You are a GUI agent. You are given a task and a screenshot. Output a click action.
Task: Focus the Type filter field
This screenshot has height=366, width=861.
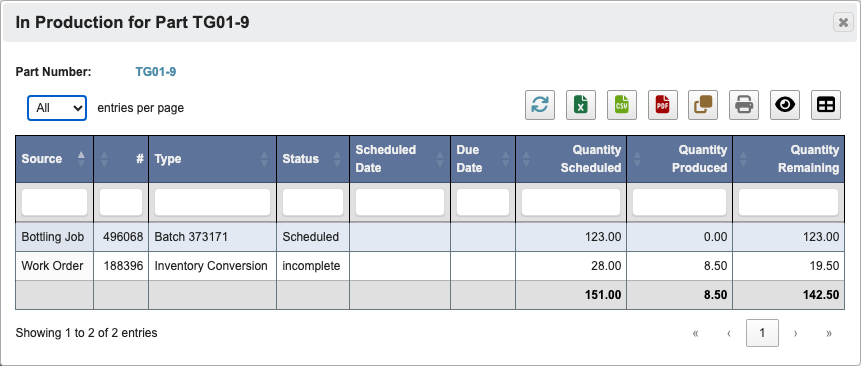[x=213, y=202]
